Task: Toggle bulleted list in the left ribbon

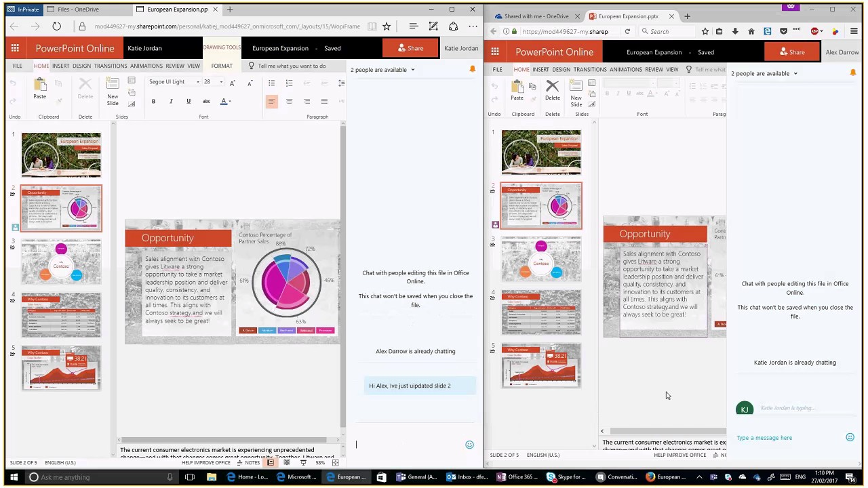Action: tap(271, 83)
